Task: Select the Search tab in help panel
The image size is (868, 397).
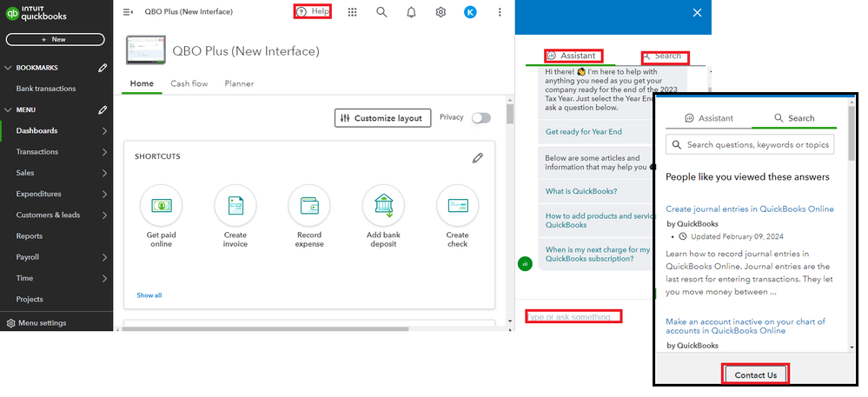Action: pos(663,56)
